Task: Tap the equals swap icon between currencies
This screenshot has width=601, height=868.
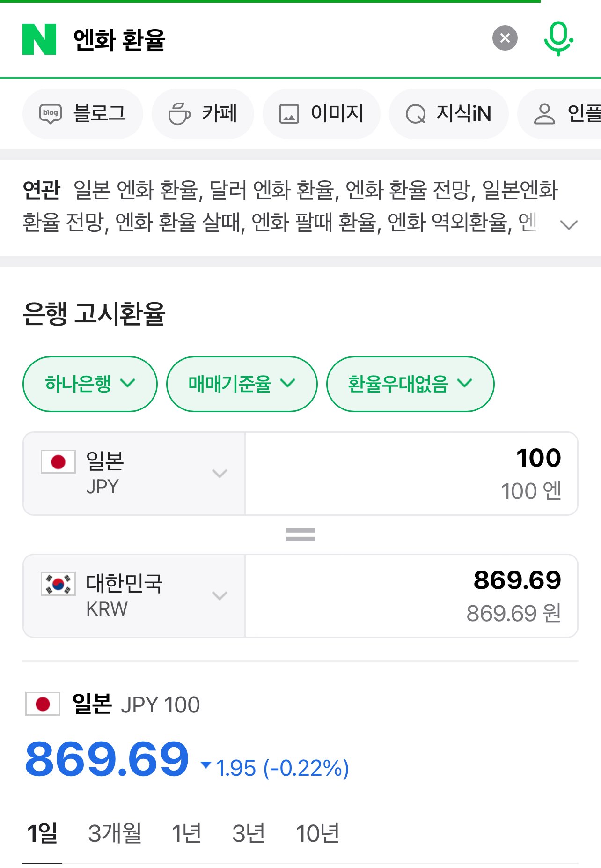Action: 300,534
